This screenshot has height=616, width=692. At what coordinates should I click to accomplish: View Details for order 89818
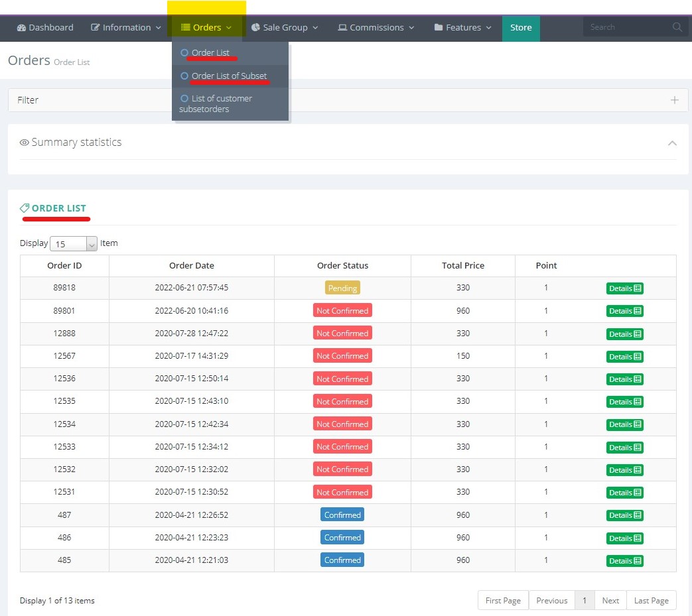tap(624, 288)
